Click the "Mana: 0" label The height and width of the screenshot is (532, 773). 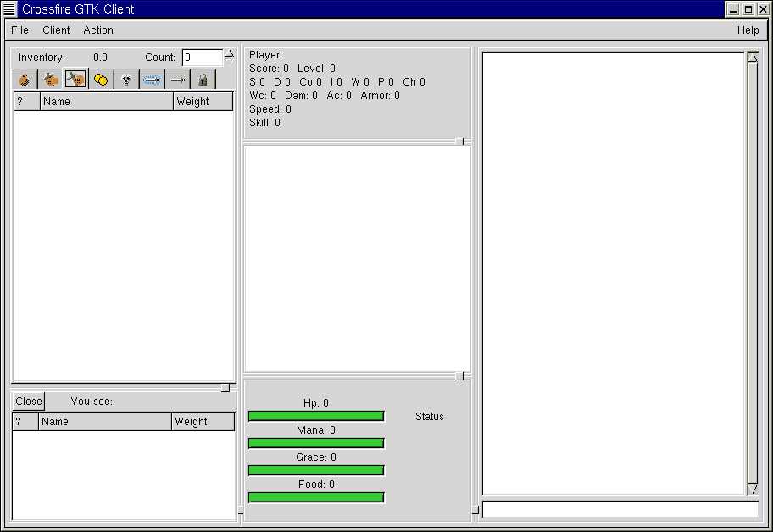tap(316, 430)
